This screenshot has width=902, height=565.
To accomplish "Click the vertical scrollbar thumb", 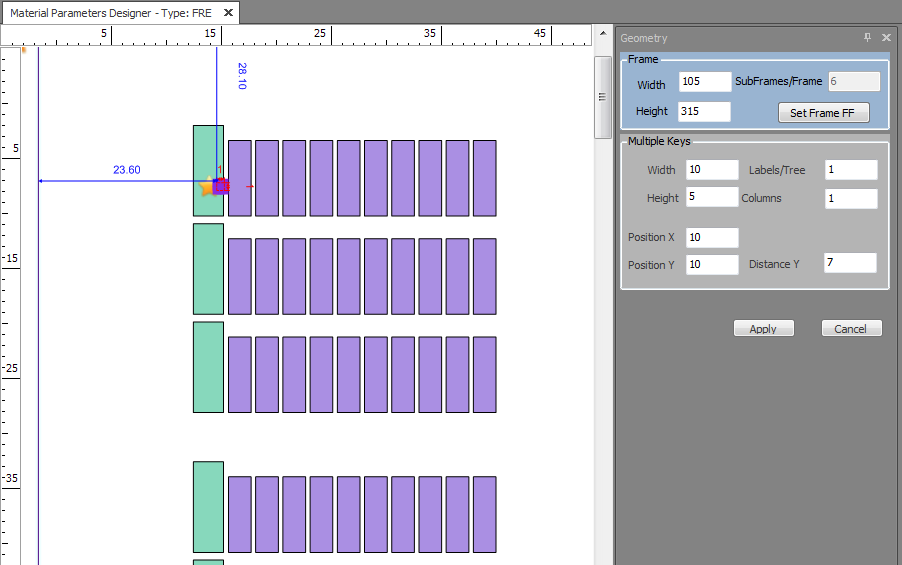I will (603, 97).
